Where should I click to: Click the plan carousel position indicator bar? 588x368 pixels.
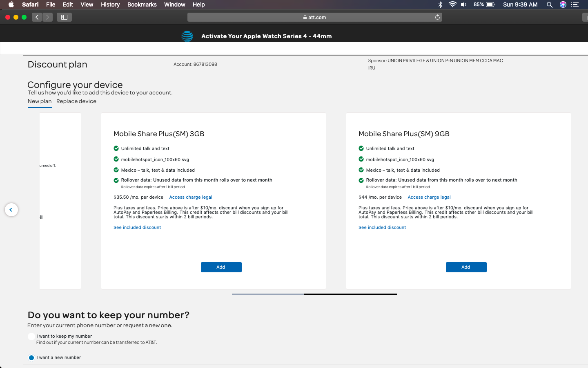[314, 294]
